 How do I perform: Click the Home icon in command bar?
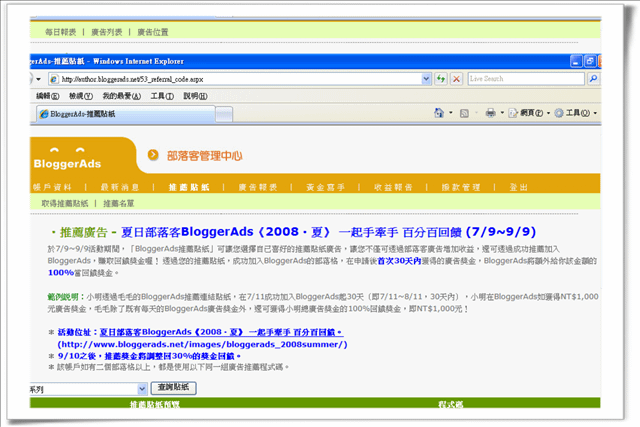click(x=439, y=113)
